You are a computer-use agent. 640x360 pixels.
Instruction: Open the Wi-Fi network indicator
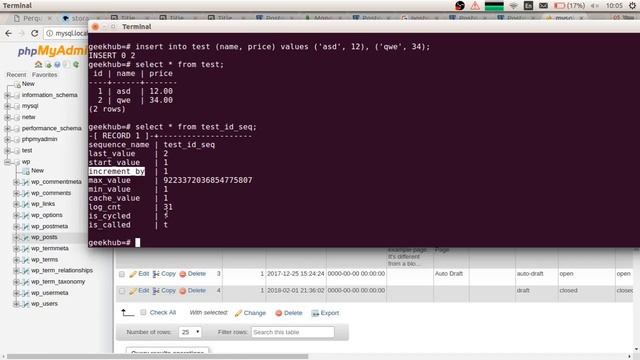point(513,6)
